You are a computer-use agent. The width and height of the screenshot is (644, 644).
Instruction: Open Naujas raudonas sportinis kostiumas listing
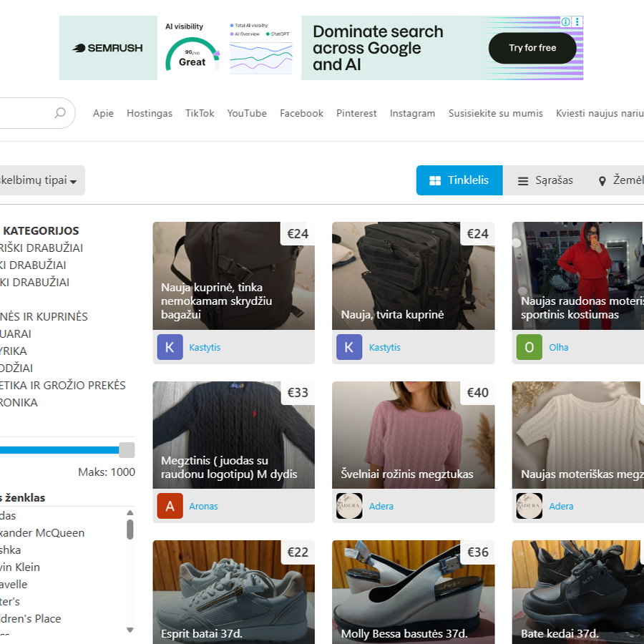point(578,276)
